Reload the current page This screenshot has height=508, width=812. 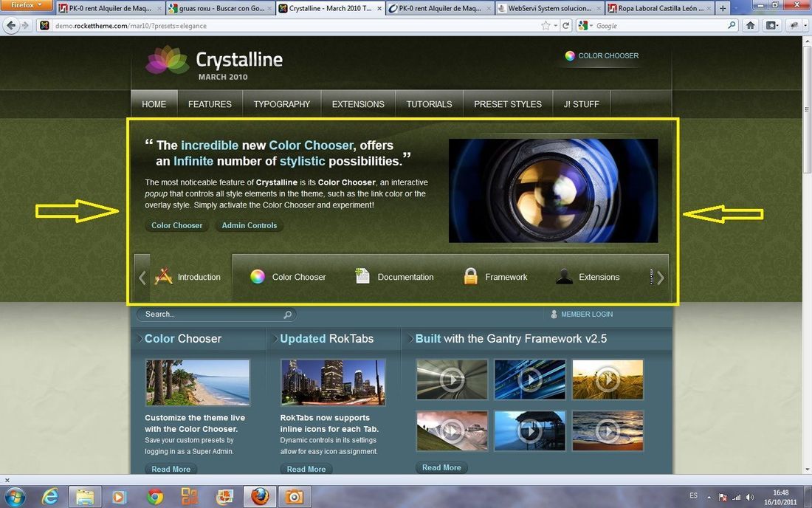point(566,25)
